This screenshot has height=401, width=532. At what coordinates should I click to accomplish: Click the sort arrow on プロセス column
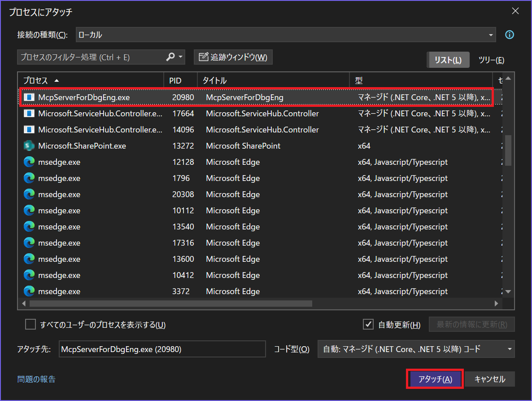pyautogui.click(x=57, y=80)
